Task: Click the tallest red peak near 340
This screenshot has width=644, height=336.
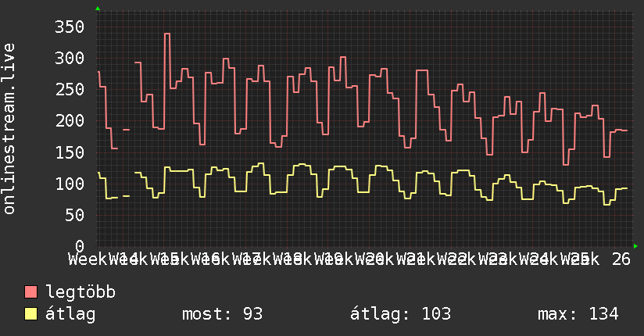Action: click(166, 34)
